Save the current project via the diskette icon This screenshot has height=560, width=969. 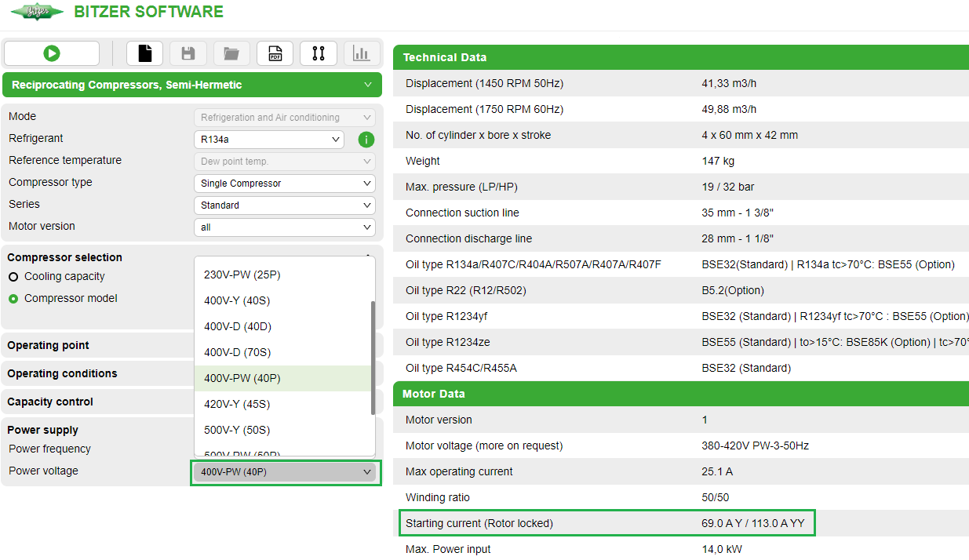point(188,53)
